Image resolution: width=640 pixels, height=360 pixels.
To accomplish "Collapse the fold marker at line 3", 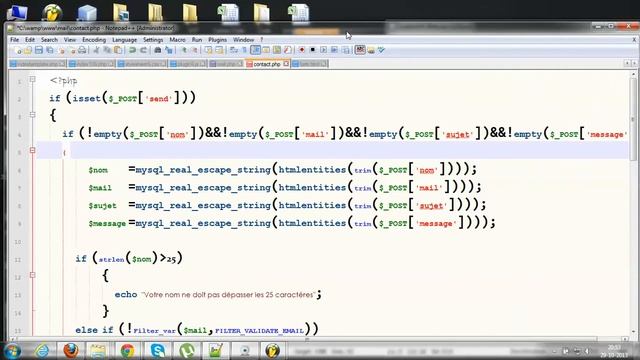I will click(x=32, y=115).
